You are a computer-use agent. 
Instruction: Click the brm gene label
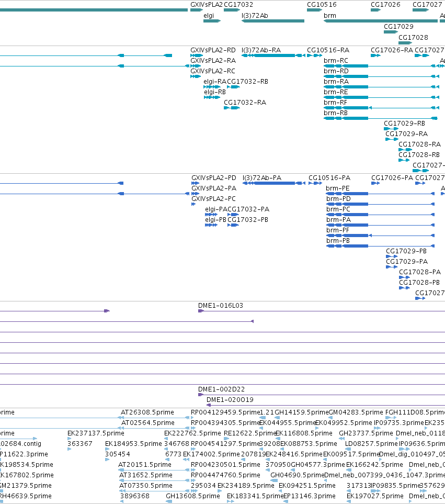coord(330,15)
